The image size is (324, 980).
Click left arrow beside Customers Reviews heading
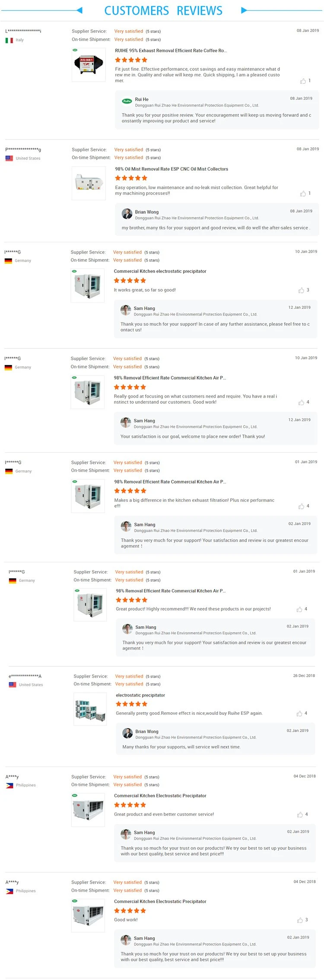[79, 10]
